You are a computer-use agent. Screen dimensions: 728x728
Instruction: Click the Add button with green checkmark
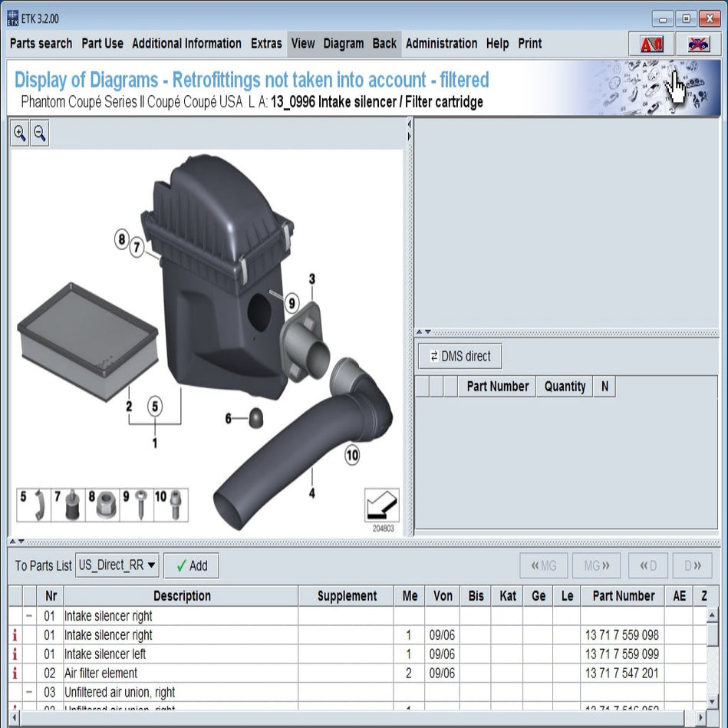coord(191,565)
